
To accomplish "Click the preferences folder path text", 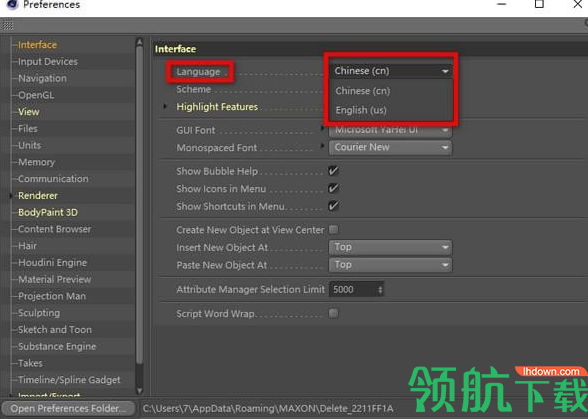I will 268,408.
